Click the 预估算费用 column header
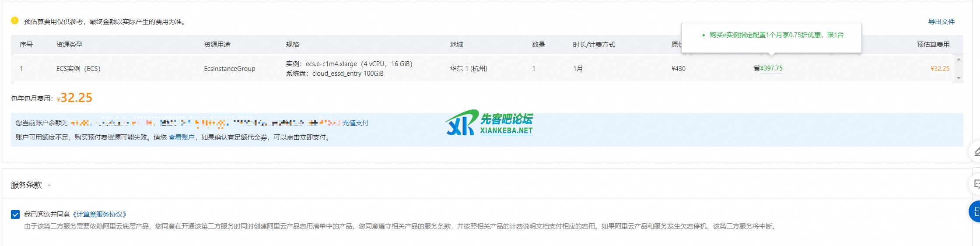The height and width of the screenshot is (246, 980). point(933,45)
